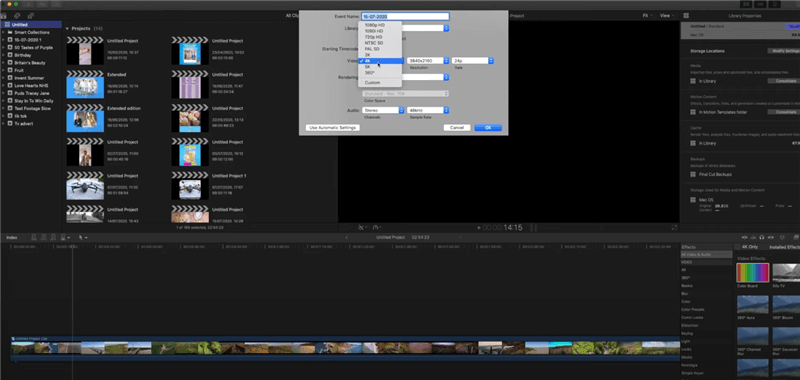Click the viewer play button icon
This screenshot has height=380, width=800.
point(479,227)
